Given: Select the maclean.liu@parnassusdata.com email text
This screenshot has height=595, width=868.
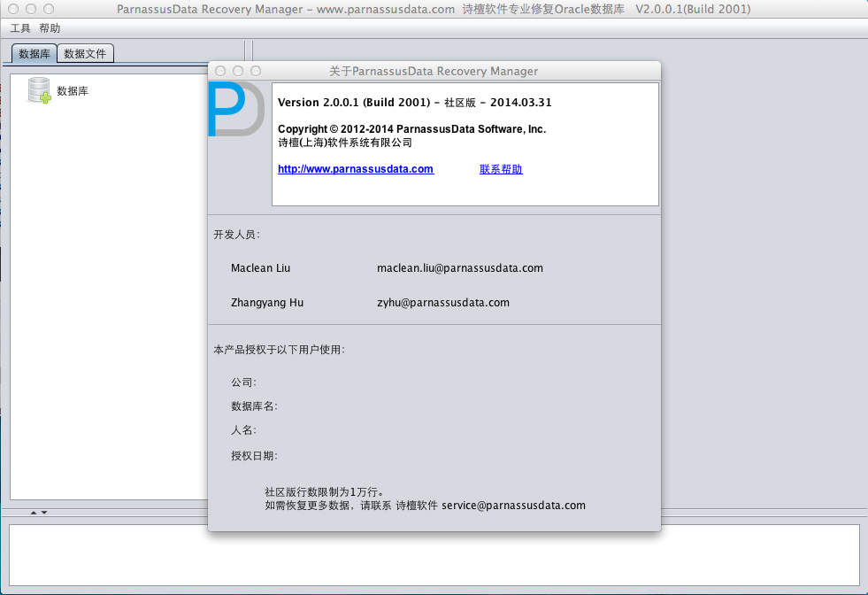Looking at the screenshot, I should tap(460, 268).
